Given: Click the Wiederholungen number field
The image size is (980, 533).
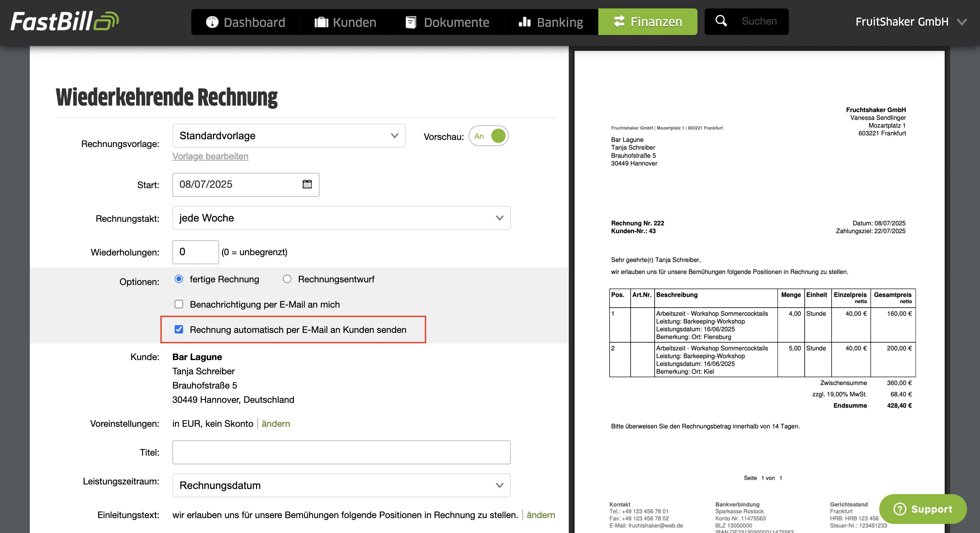Looking at the screenshot, I should (195, 252).
